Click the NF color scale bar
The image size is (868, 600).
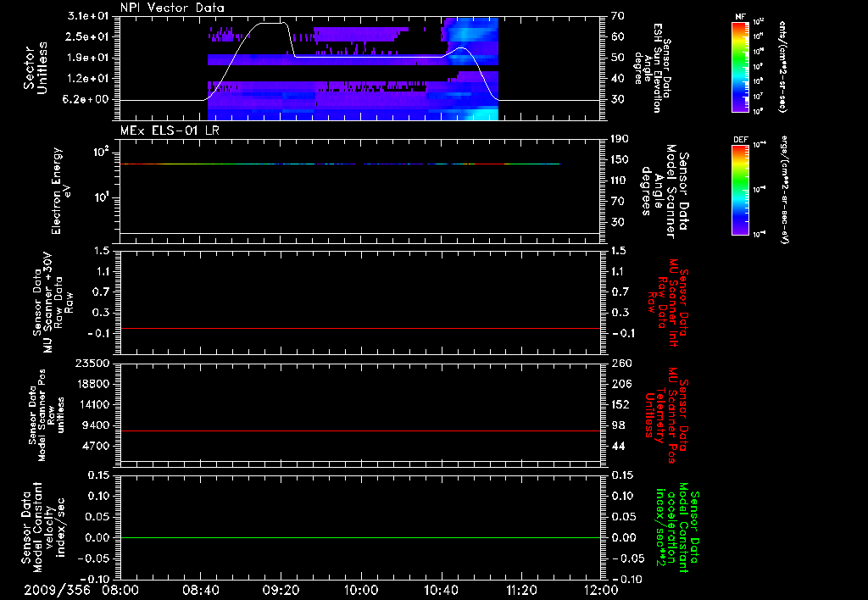coord(741,66)
